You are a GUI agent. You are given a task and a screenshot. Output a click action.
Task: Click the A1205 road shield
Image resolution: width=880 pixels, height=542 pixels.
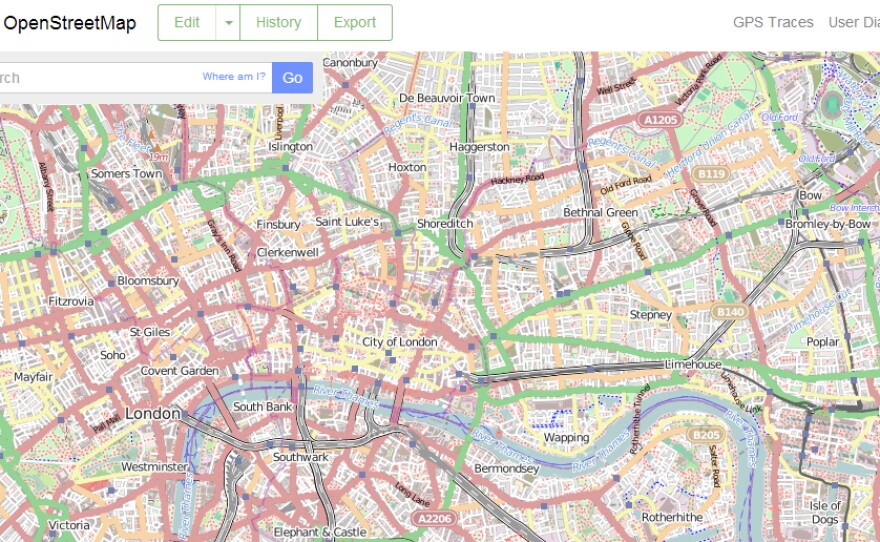[661, 120]
